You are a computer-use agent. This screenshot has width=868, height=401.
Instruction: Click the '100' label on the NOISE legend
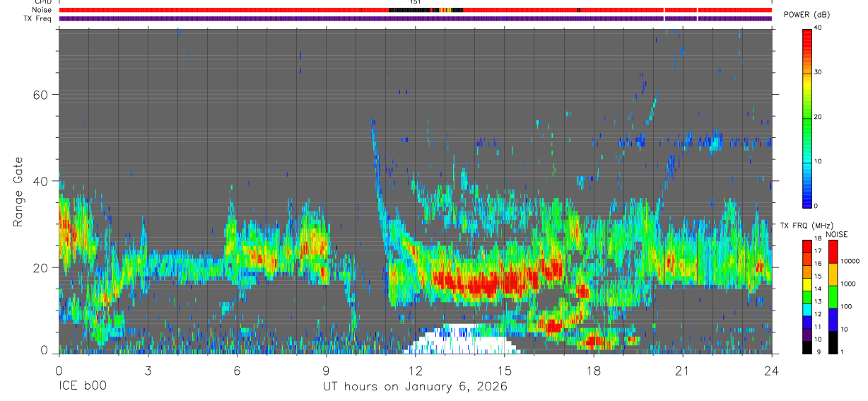(847, 307)
